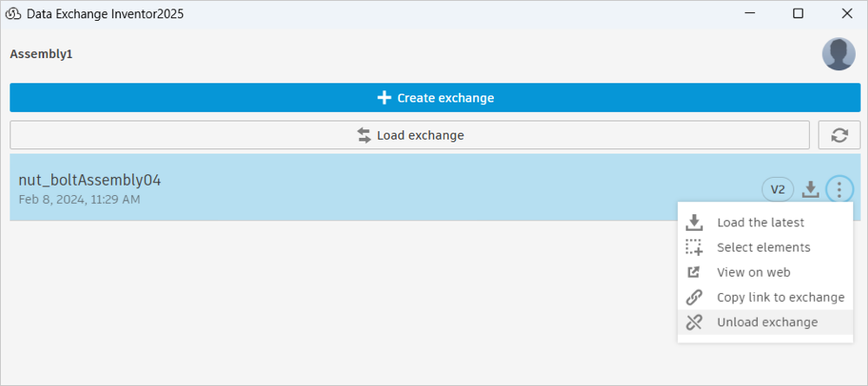Close the Data Exchange window
Screen dimensions: 868x386
click(846, 13)
